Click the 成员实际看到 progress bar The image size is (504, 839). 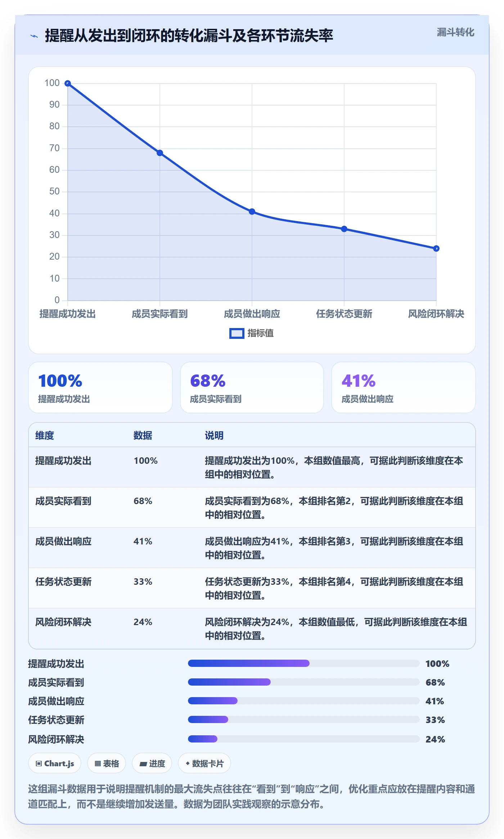coord(304,682)
